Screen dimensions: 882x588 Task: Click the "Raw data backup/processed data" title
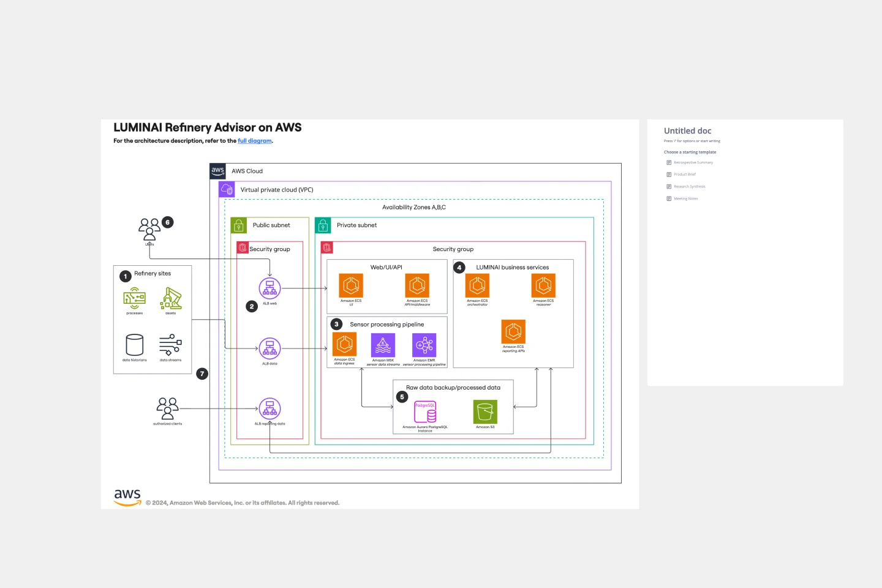click(453, 388)
